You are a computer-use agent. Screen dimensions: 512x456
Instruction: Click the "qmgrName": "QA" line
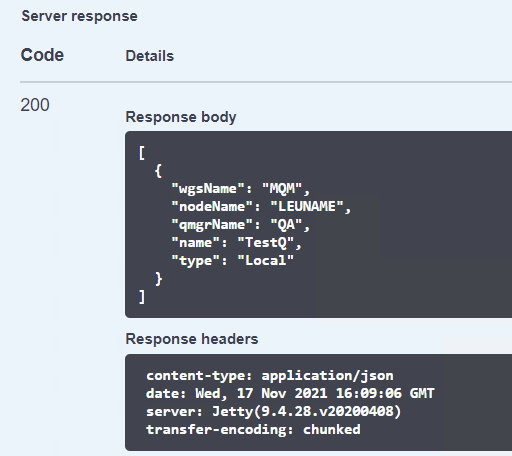click(x=241, y=225)
